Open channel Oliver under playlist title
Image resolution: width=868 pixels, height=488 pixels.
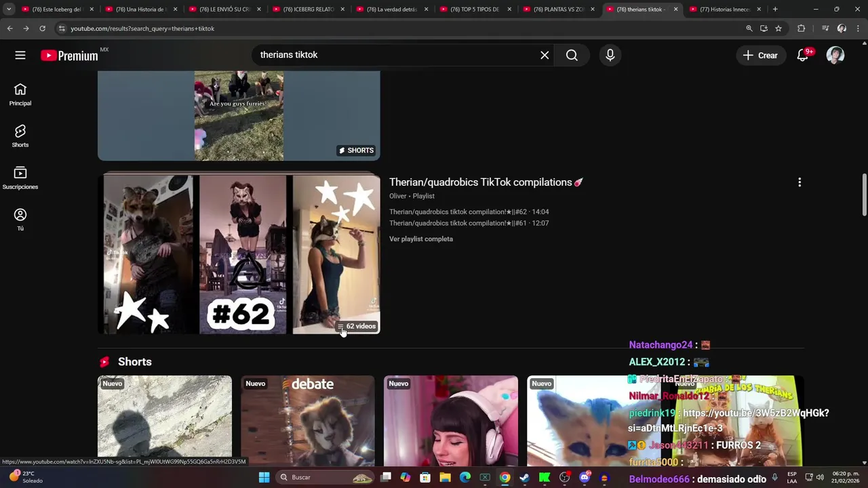(397, 196)
